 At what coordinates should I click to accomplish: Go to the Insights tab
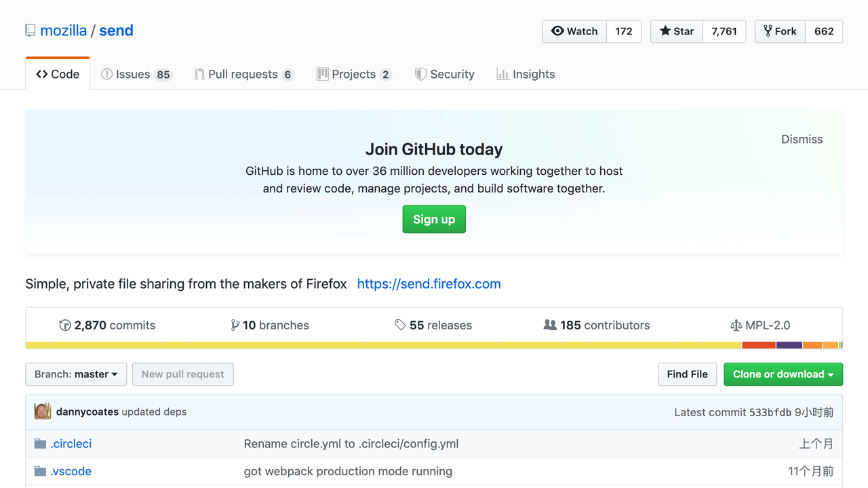tap(526, 75)
